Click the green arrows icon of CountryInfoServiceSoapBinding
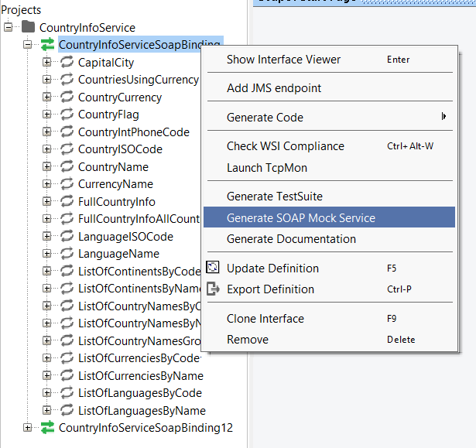This screenshot has width=476, height=448. pyautogui.click(x=48, y=44)
